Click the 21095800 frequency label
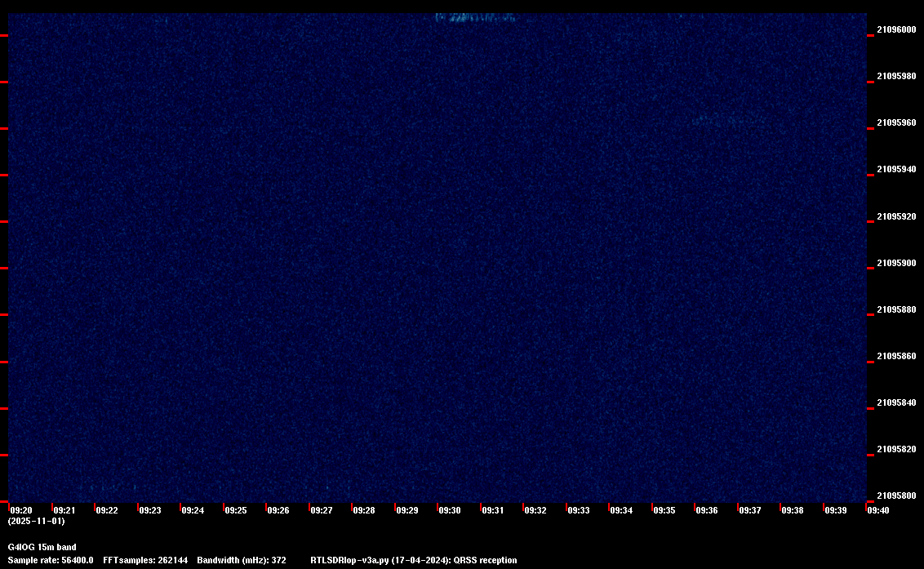Viewport: 924px width, 569px height. coord(896,496)
